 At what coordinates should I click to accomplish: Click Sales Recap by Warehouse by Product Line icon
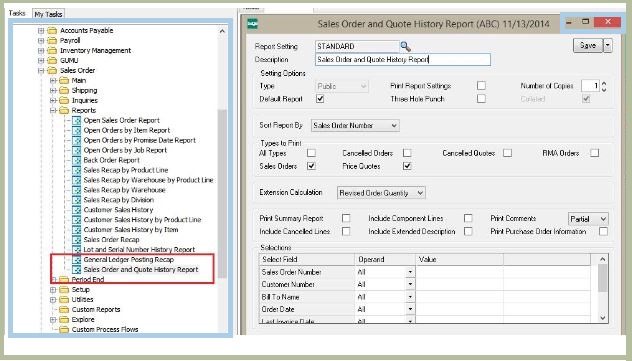click(x=77, y=180)
